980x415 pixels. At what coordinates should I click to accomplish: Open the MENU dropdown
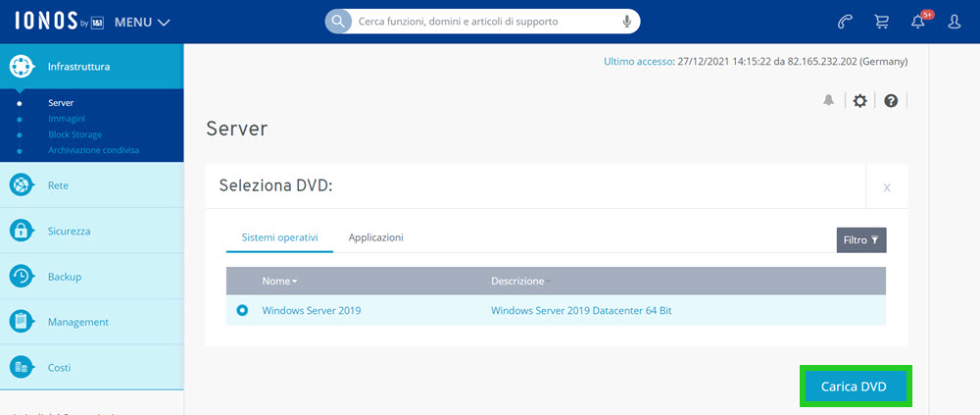click(142, 22)
